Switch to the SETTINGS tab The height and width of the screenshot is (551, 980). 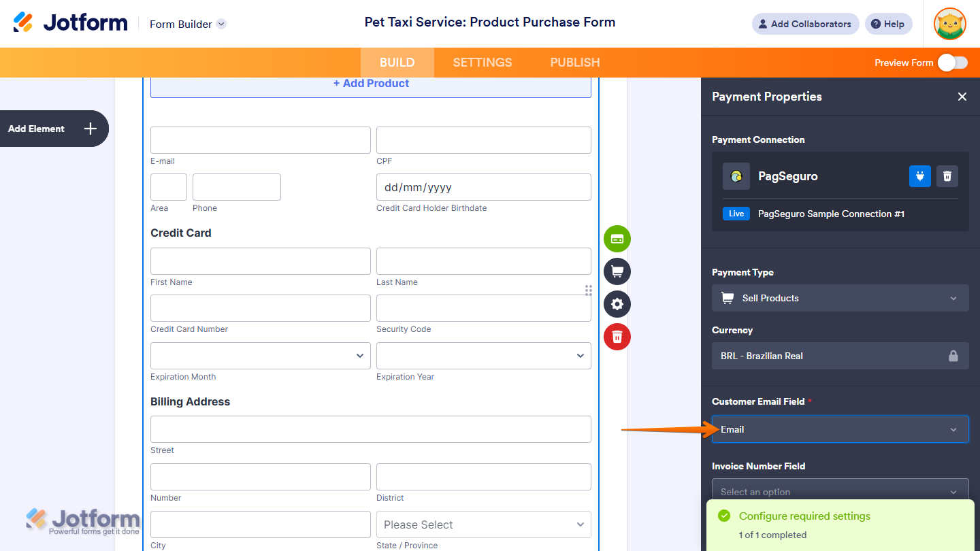tap(483, 63)
